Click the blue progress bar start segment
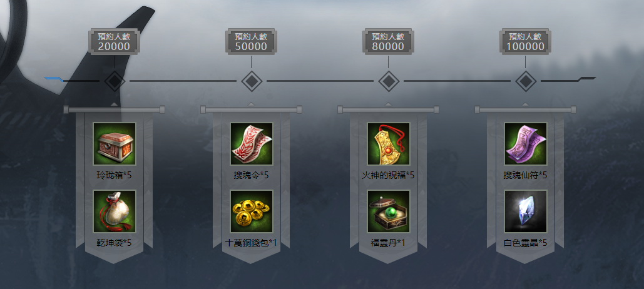Image resolution: width=644 pixels, height=289 pixels. coord(53,79)
